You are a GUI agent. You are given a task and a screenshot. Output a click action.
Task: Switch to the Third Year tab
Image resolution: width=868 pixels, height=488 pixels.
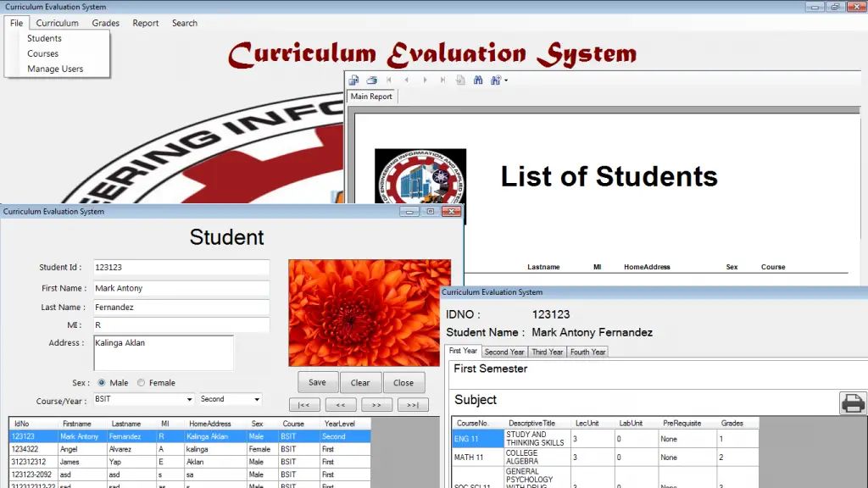(547, 352)
